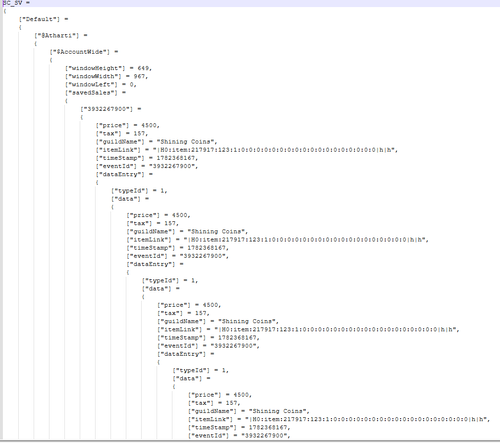Select the most-indented ["typeId"] = 1 line
The width and height of the screenshot is (500, 443).
click(201, 370)
